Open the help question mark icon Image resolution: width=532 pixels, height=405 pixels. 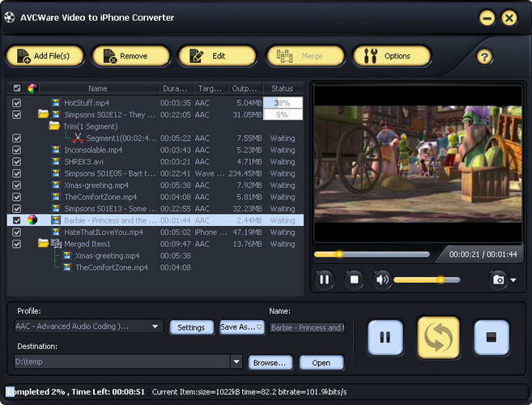[484, 57]
